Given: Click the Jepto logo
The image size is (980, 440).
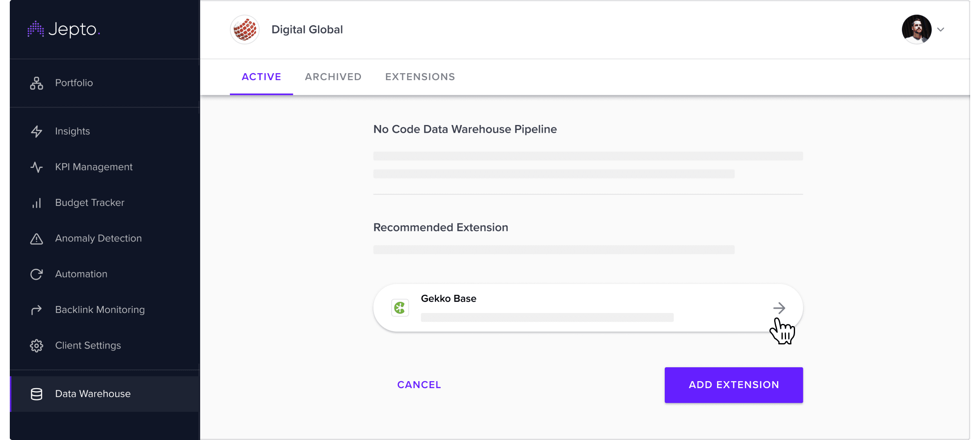Looking at the screenshot, I should coord(64,29).
